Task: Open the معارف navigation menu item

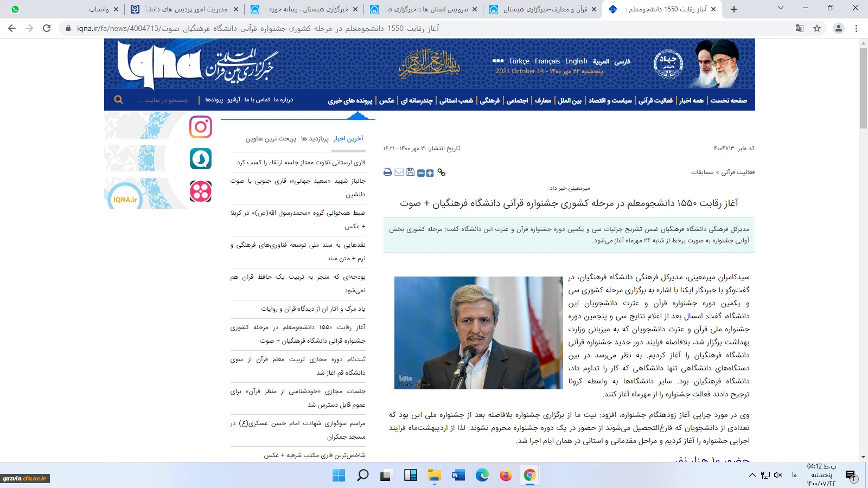Action: coord(542,100)
